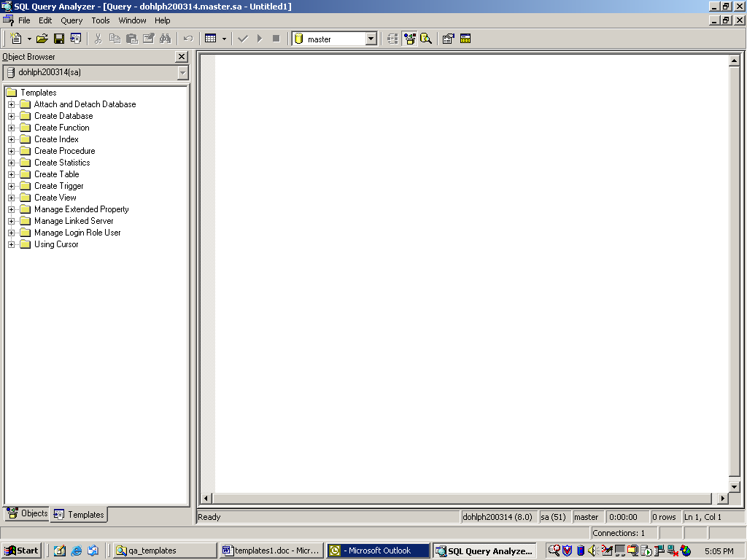Expand the Create Database folder

(12, 116)
